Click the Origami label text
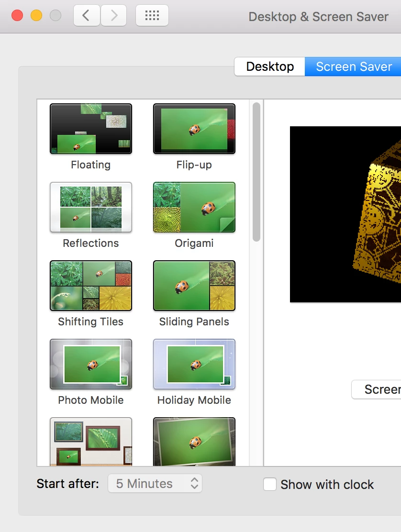Screen dimensions: 401x532 [x=194, y=243]
